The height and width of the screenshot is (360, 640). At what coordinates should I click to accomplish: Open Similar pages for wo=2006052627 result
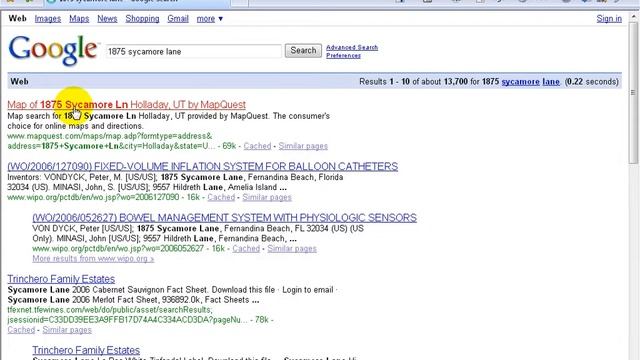pyautogui.click(x=292, y=249)
